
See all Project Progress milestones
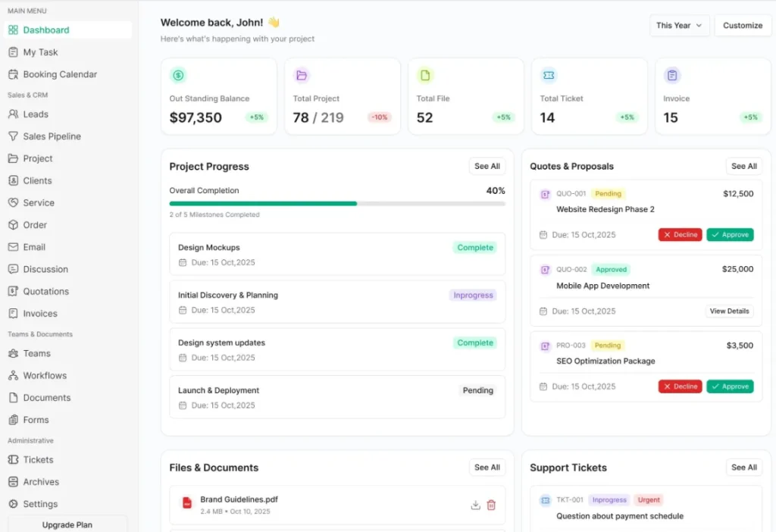coord(487,167)
